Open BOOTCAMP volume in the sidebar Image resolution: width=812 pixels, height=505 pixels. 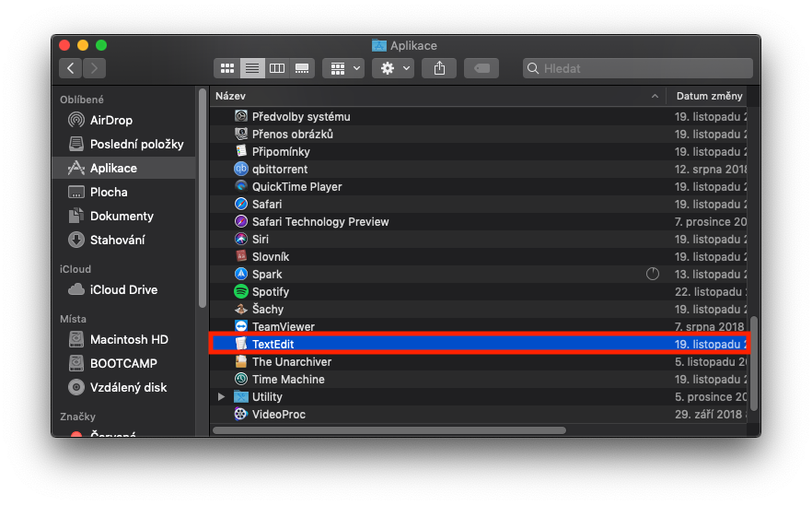tap(124, 363)
